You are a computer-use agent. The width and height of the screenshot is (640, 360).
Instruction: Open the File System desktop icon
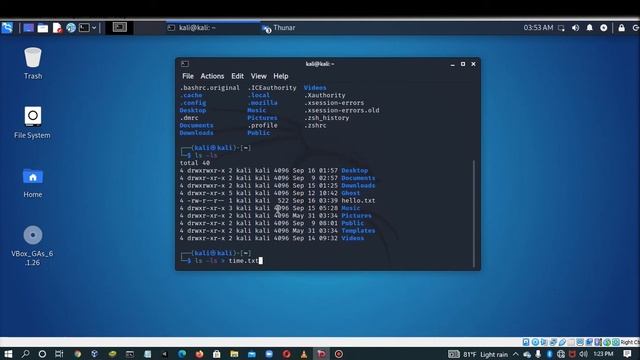click(x=32, y=122)
